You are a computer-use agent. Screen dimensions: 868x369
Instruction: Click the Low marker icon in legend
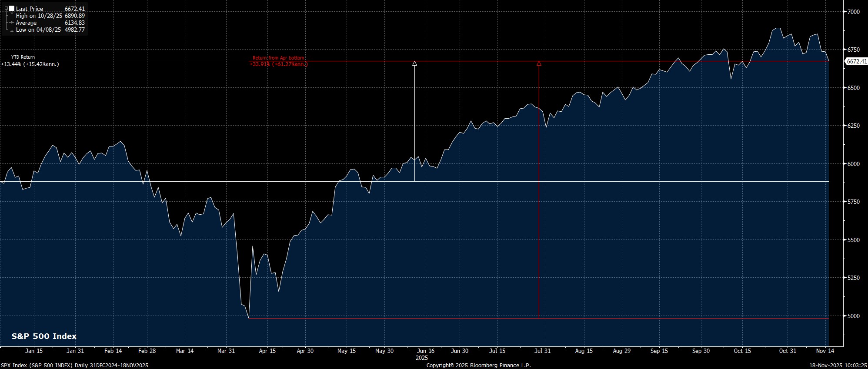(x=12, y=30)
